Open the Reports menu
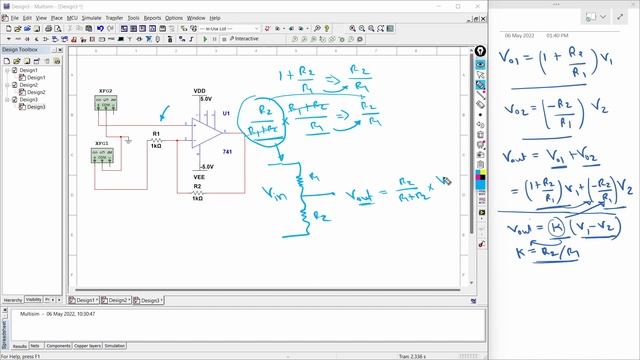Viewport: 640px width, 360px height. [152, 18]
